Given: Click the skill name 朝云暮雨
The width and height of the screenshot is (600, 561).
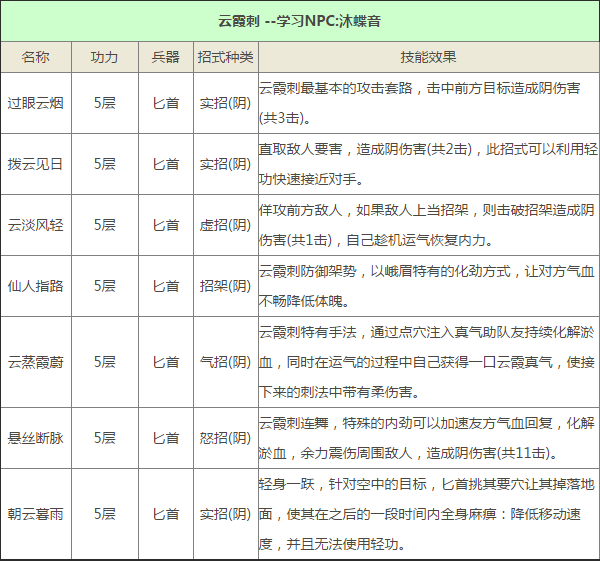Looking at the screenshot, I should [x=36, y=514].
